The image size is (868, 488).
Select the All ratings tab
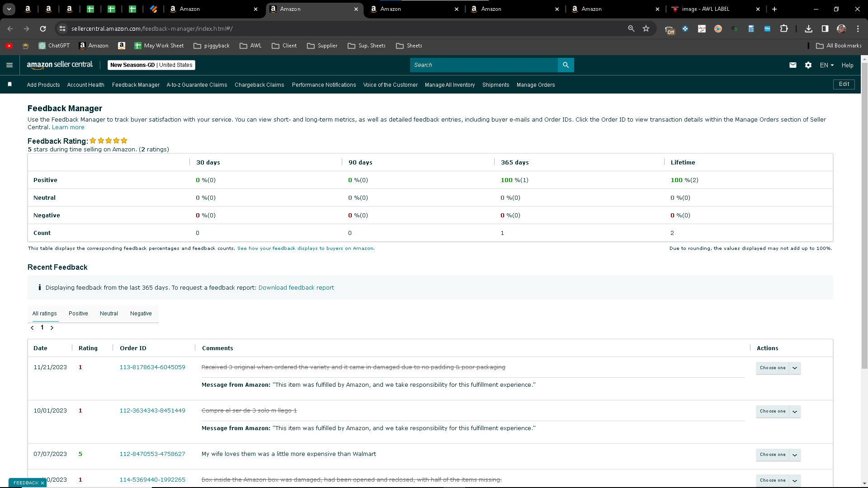coord(45,314)
